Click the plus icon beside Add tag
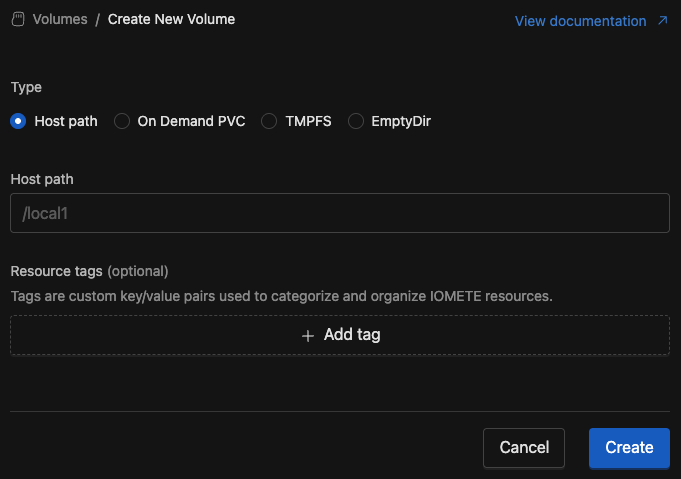 308,336
